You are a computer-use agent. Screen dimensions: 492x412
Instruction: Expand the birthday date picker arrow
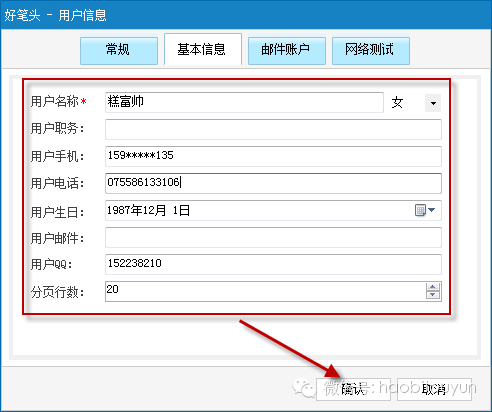click(432, 210)
